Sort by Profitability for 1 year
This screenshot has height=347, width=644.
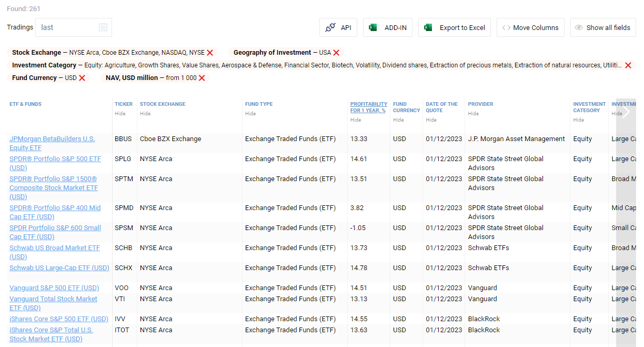tap(368, 107)
